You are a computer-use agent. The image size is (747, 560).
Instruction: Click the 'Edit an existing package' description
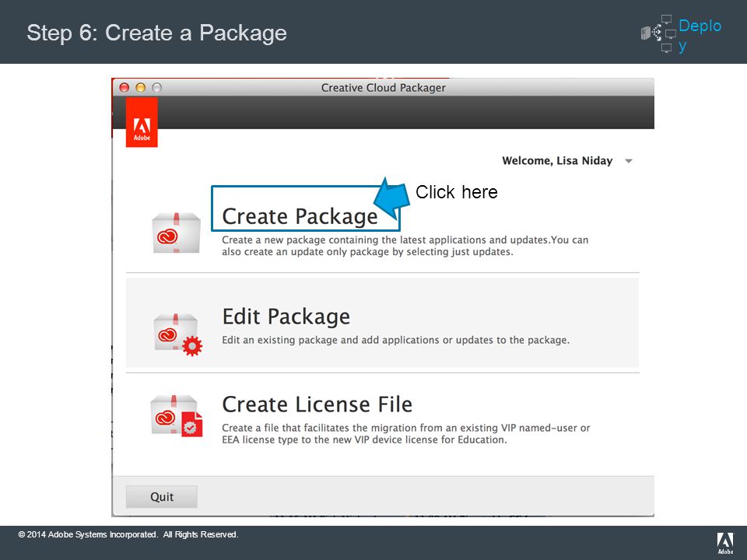pos(395,340)
